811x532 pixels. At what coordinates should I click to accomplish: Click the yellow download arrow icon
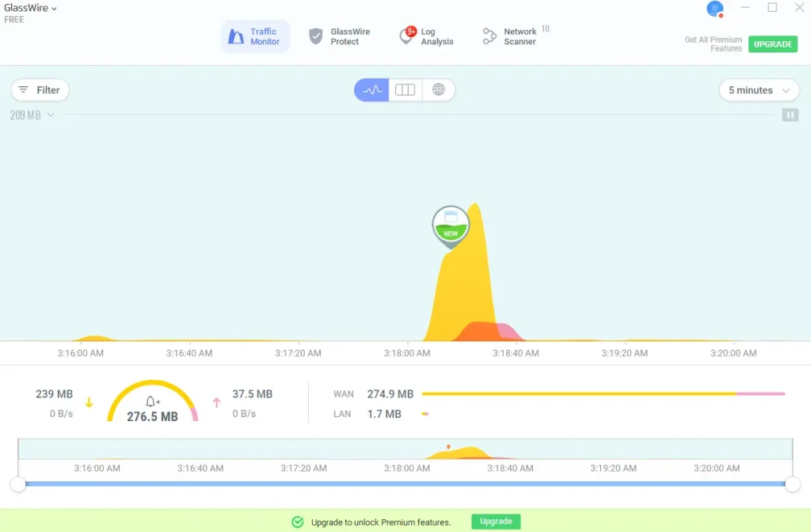pos(89,402)
